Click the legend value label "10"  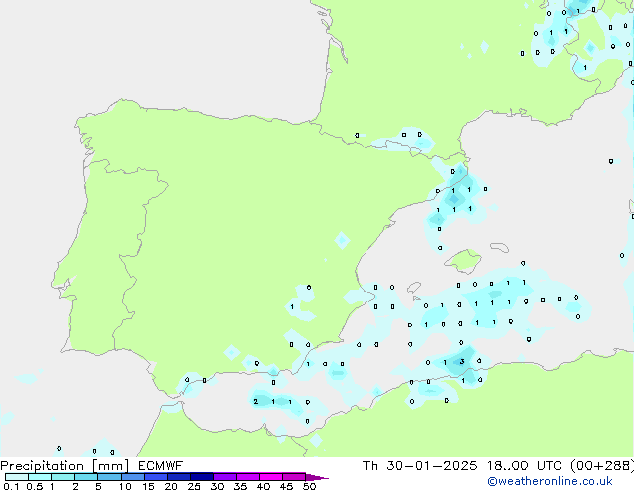124,487
